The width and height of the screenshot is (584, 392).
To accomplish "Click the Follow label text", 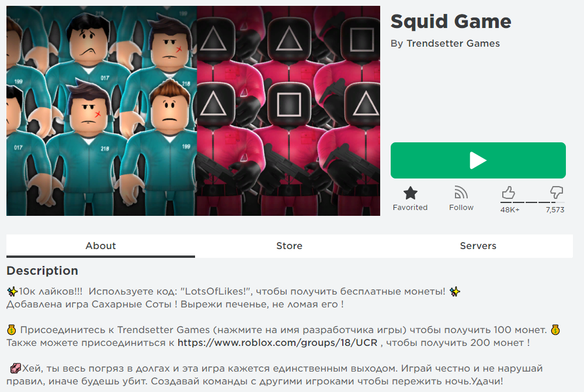I will click(x=461, y=208).
